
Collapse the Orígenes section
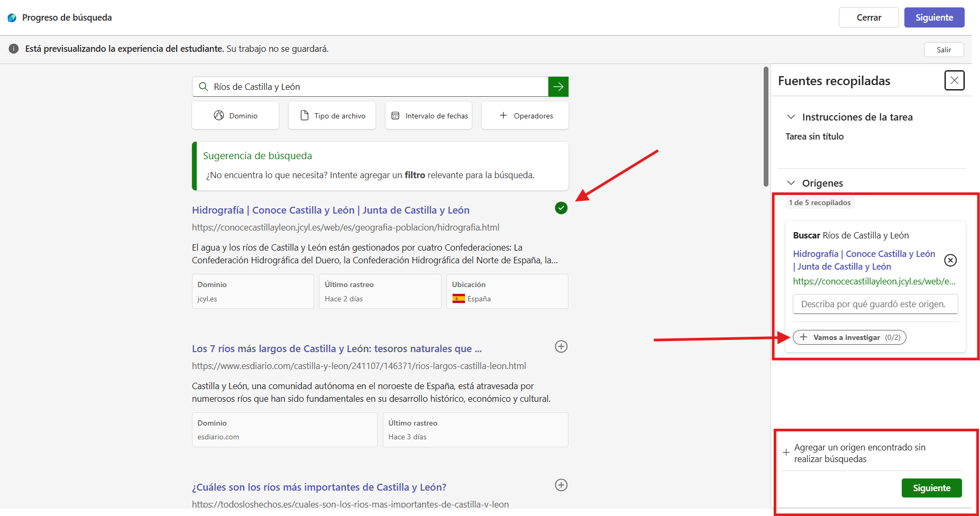click(791, 183)
